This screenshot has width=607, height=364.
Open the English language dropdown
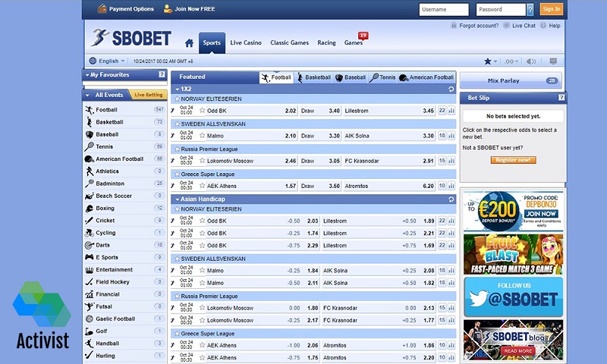click(107, 61)
